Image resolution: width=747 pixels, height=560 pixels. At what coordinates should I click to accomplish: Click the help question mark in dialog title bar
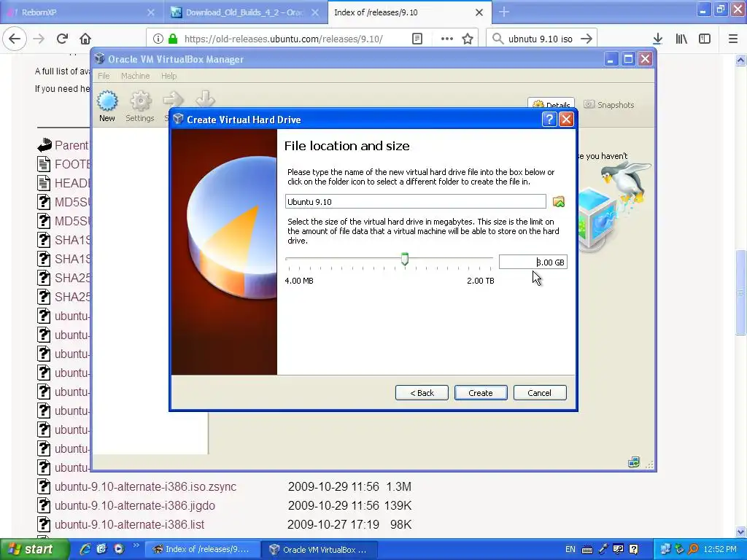pyautogui.click(x=549, y=119)
